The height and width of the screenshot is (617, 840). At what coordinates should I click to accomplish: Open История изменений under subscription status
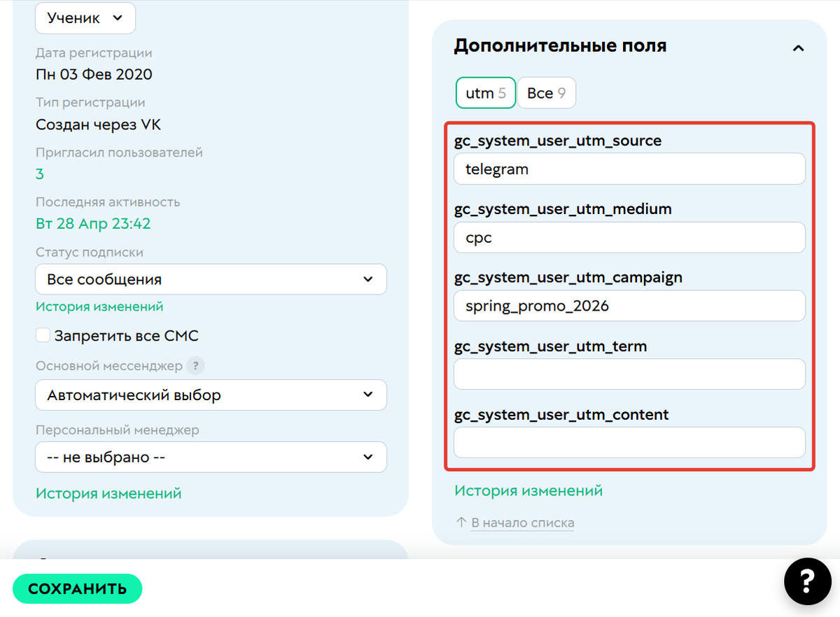click(99, 306)
